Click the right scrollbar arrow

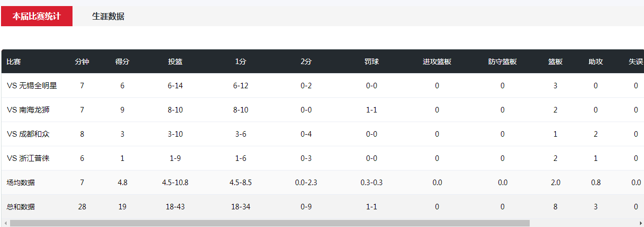[640, 223]
